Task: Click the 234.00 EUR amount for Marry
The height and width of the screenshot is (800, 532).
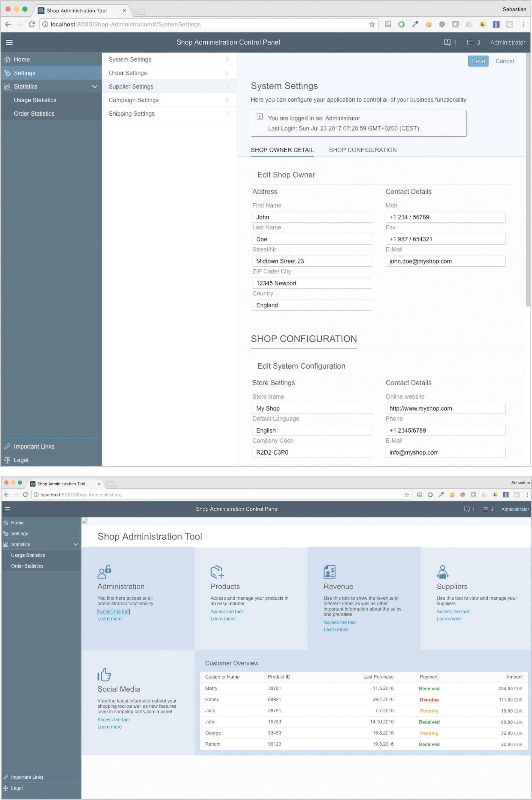Action: tap(510, 689)
